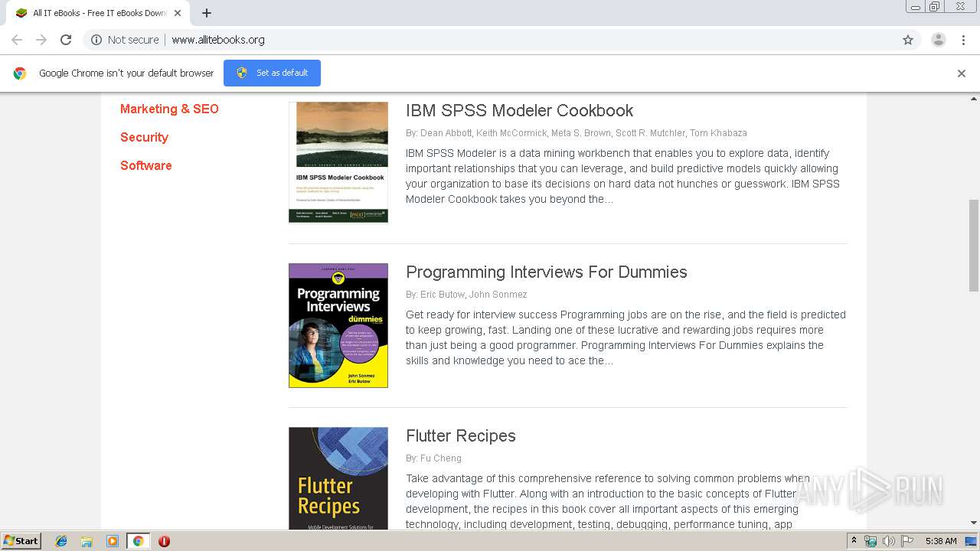Bookmark this page with the star icon
This screenshot has height=551, width=980.
(908, 40)
